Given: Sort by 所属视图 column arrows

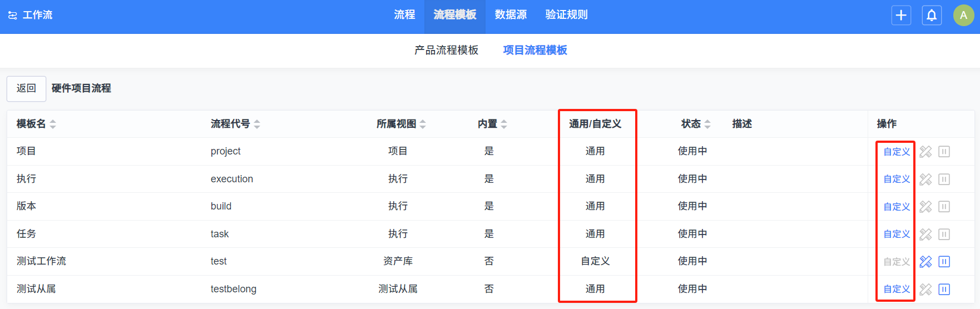Looking at the screenshot, I should tap(423, 124).
